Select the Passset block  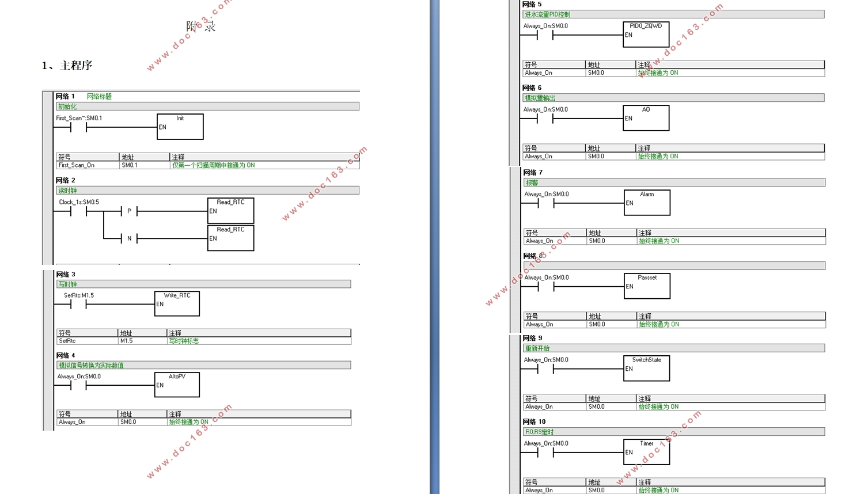point(647,286)
